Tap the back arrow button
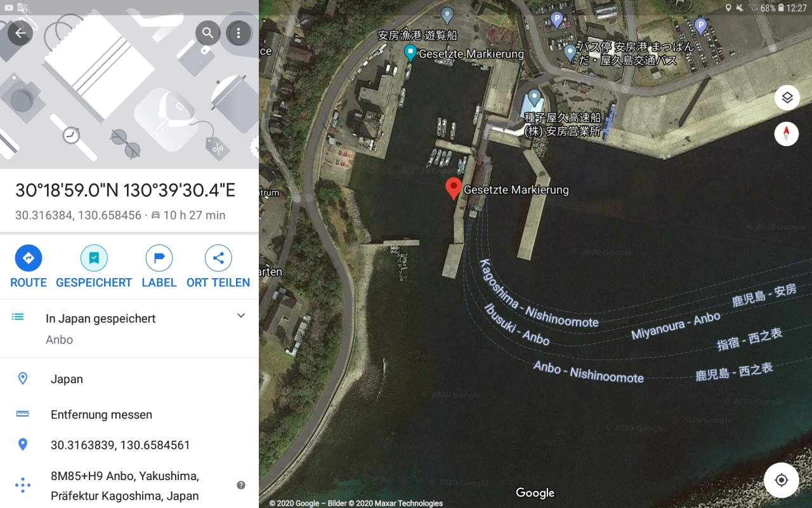The height and width of the screenshot is (508, 812). [x=20, y=33]
